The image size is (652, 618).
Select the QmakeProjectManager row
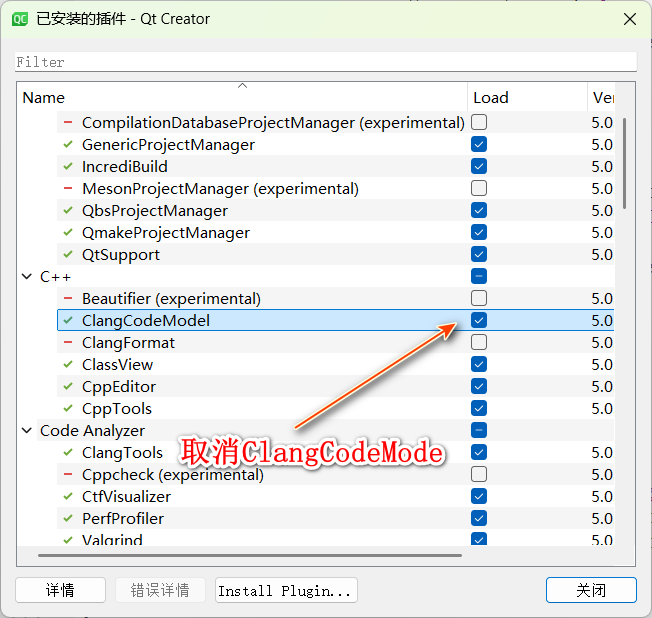point(336,232)
